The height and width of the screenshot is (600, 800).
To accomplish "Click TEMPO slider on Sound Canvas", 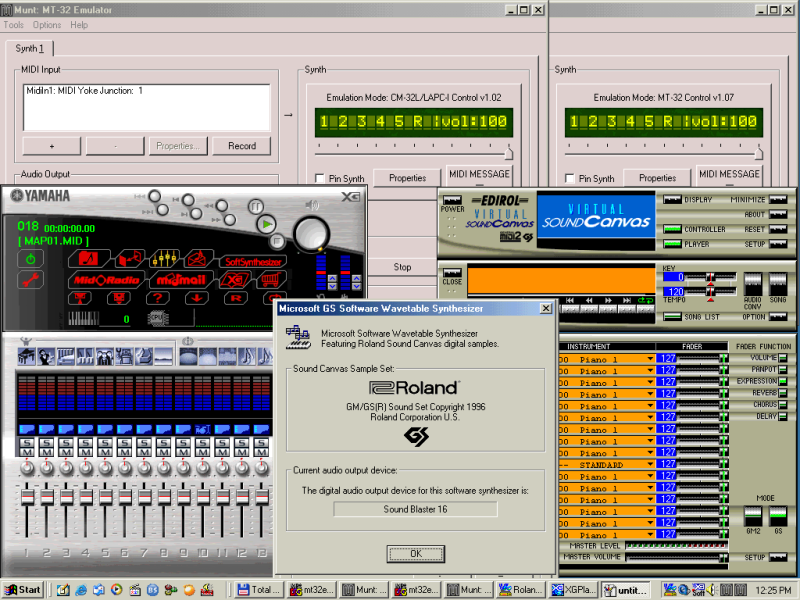I will (710, 291).
